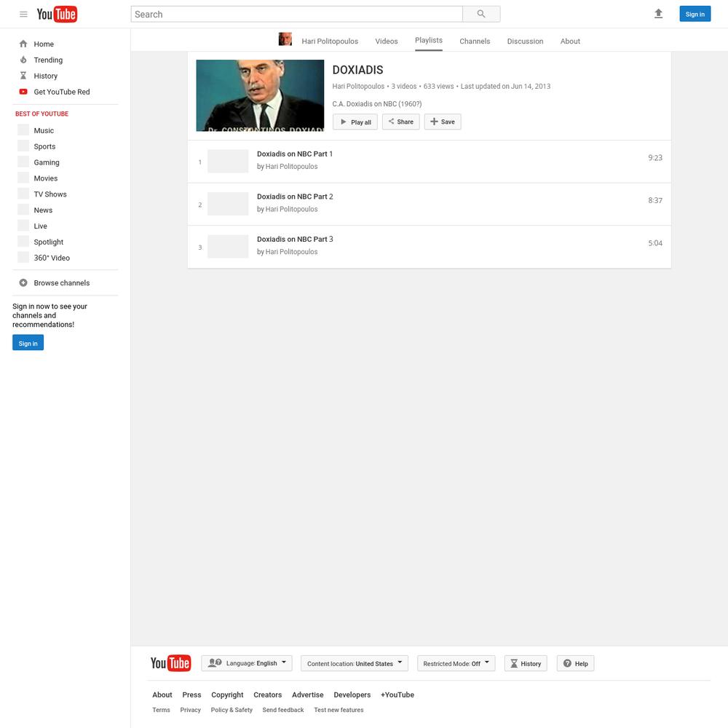Open TV Shows in sidebar
Image resolution: width=728 pixels, height=728 pixels.
[50, 194]
